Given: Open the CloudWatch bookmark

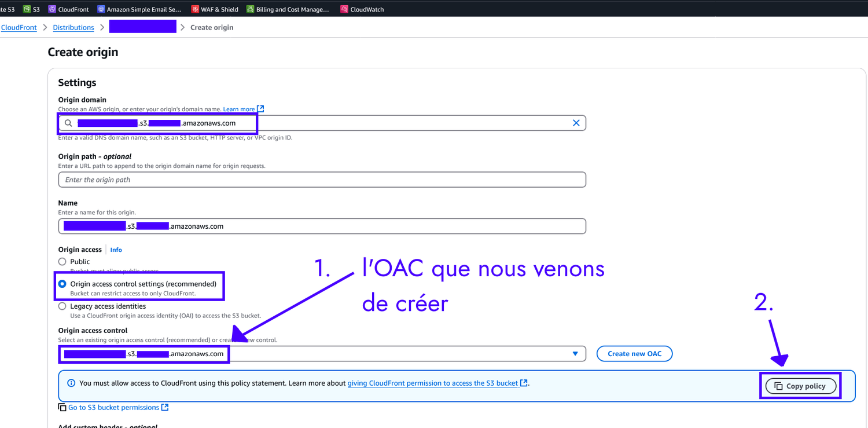Looking at the screenshot, I should (362, 9).
